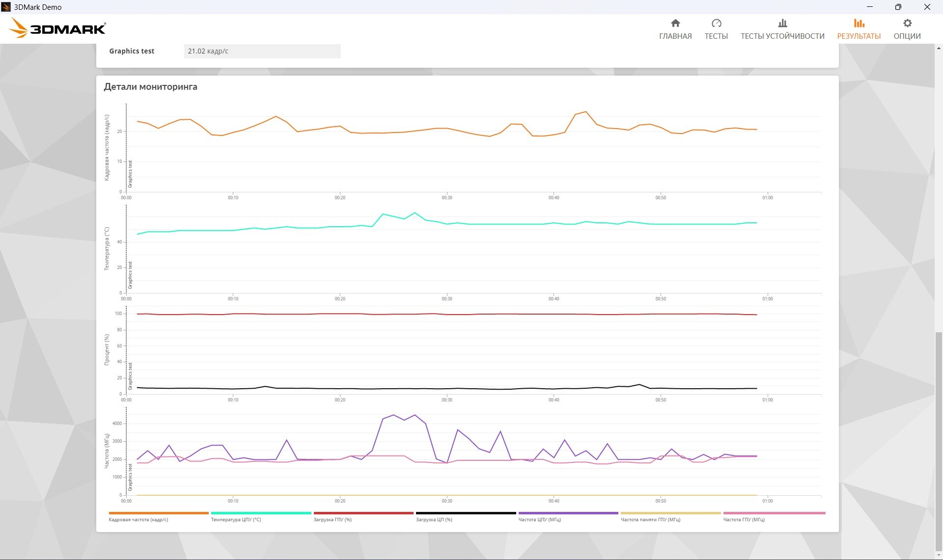The image size is (943, 560).
Task: Click the 3DMark Demo title bar app icon
Action: click(x=6, y=7)
